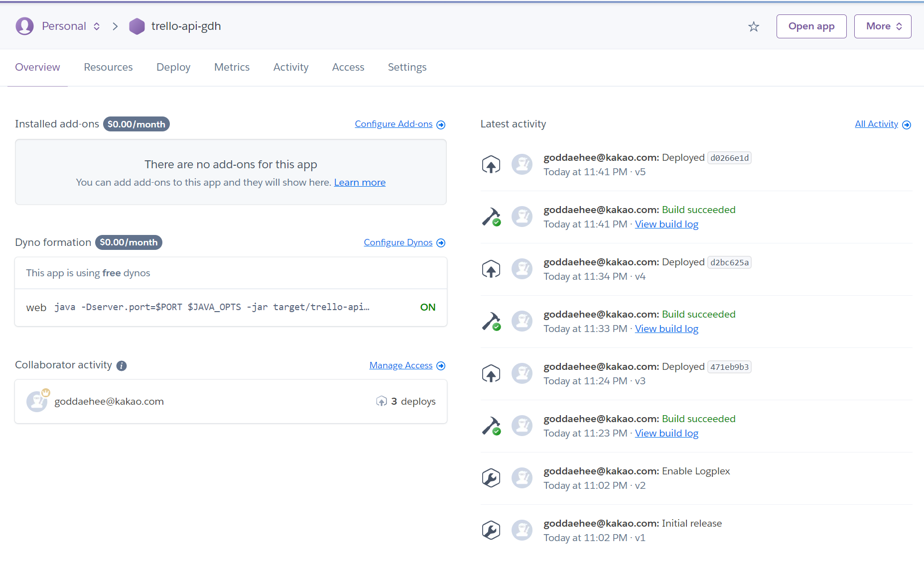Screen dimensions: 924x561
Task: Open the More dropdown menu
Action: (x=883, y=26)
